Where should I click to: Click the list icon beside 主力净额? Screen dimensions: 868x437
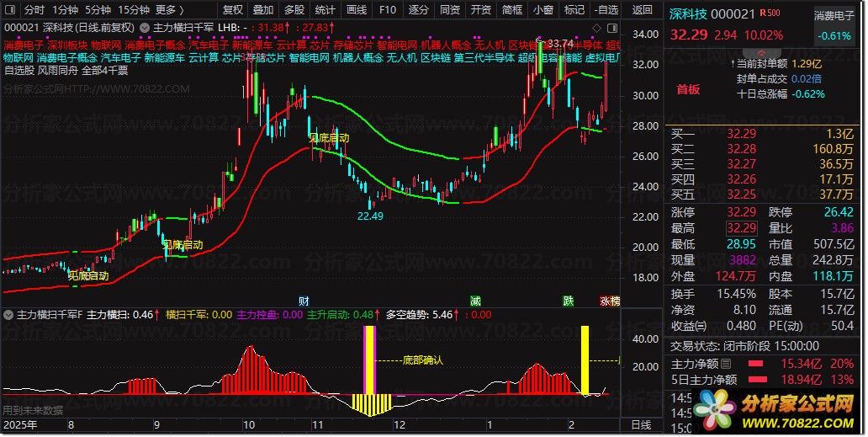tap(726, 364)
